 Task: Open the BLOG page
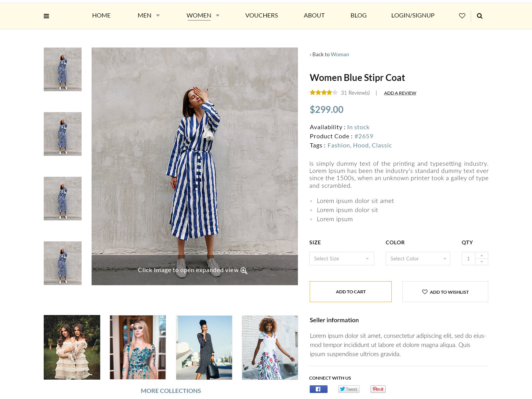[359, 16]
